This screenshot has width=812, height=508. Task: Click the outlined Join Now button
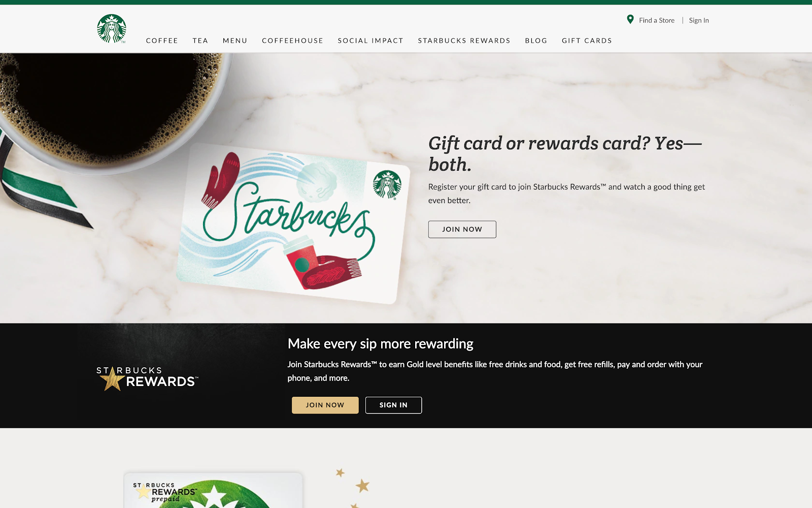[462, 229]
